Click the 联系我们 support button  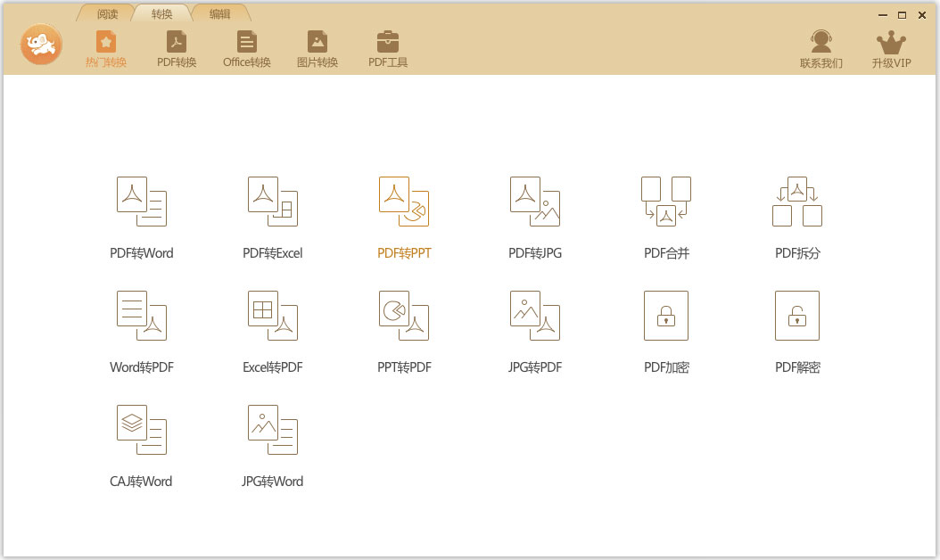(x=820, y=49)
